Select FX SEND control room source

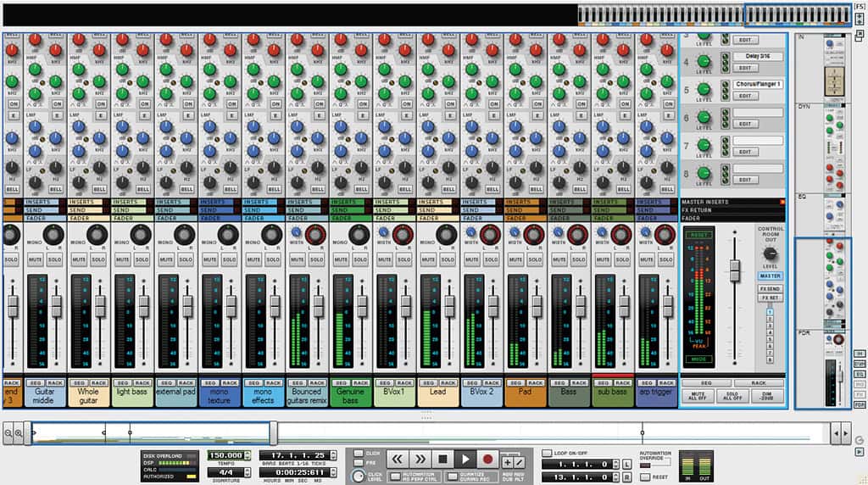[x=770, y=289]
